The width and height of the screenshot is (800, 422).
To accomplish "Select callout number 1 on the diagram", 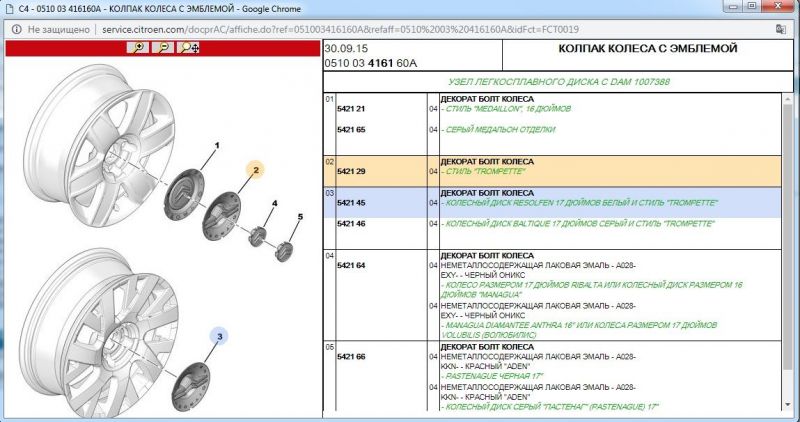I will (215, 146).
